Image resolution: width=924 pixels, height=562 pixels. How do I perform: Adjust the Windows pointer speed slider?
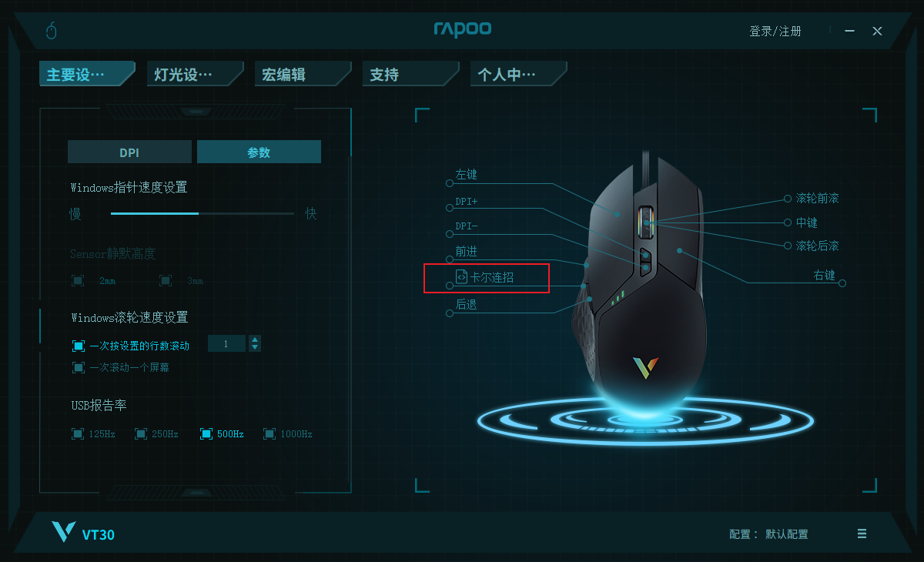click(203, 213)
